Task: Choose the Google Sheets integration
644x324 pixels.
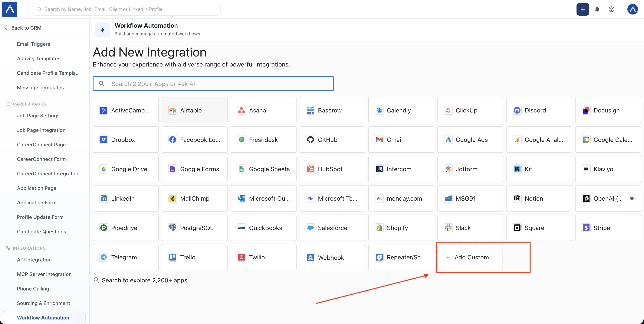Action: pos(263,169)
